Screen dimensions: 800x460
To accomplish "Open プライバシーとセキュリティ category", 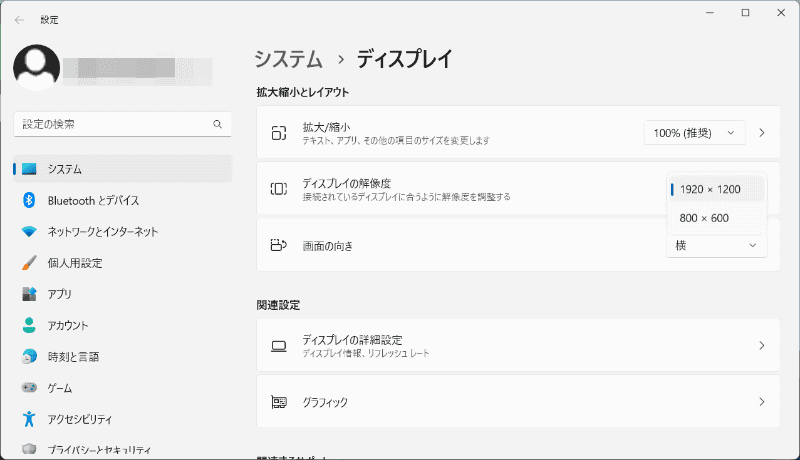I will pos(122,449).
